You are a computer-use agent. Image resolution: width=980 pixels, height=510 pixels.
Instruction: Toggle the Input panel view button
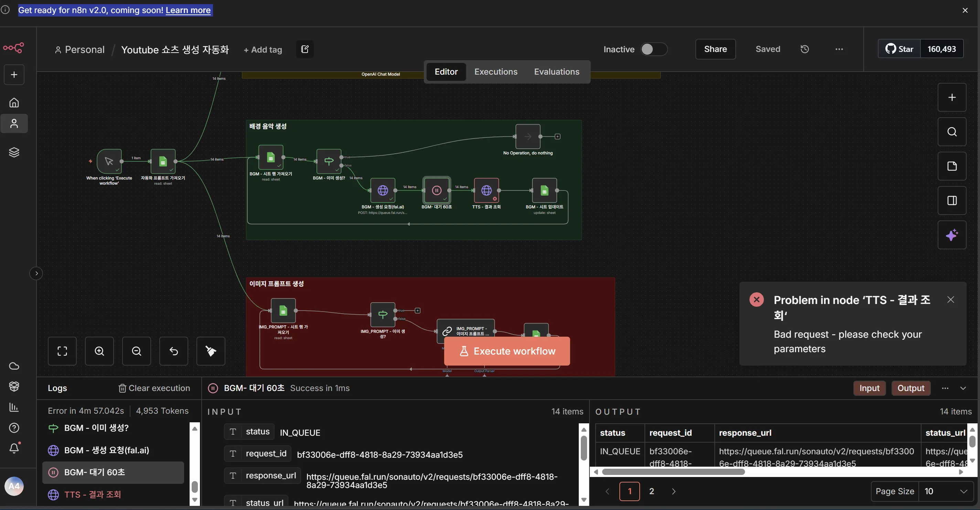click(x=869, y=388)
